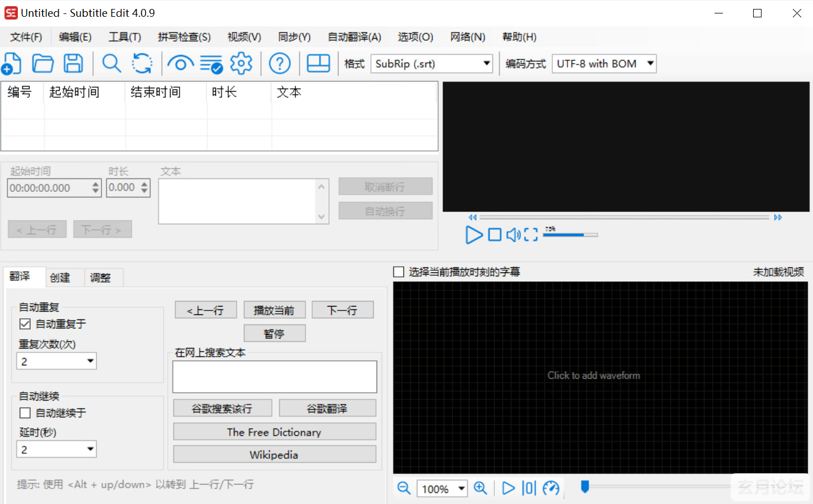813x504 pixels.
Task: Adjust the video volume slider
Action: tap(571, 235)
